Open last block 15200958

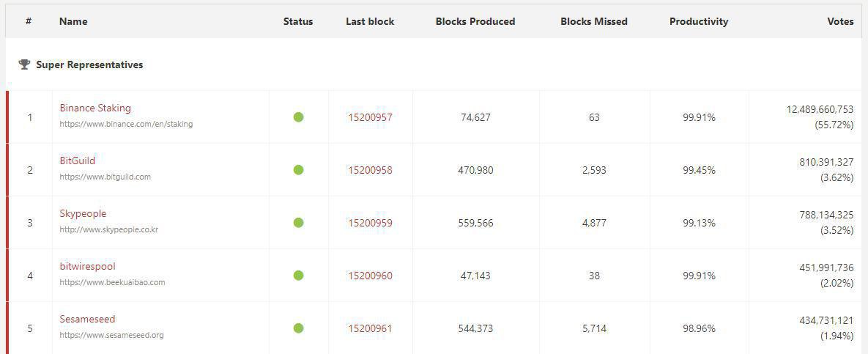pyautogui.click(x=371, y=170)
